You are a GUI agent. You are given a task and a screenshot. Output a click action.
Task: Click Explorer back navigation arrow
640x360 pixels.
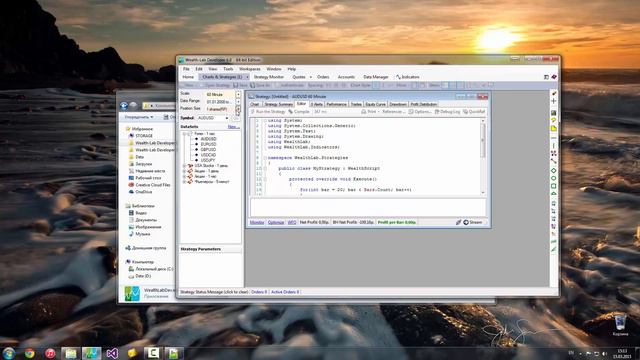coord(124,106)
